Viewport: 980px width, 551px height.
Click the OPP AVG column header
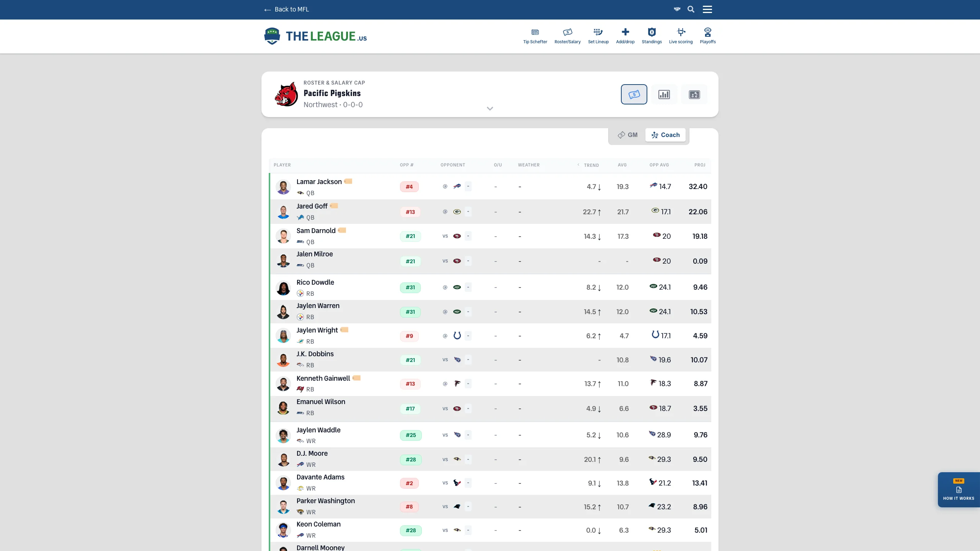pos(659,165)
